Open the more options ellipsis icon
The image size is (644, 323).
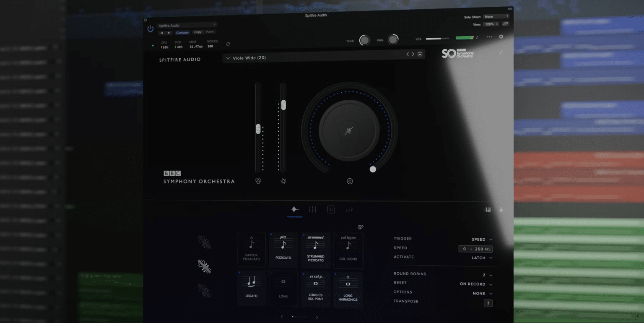coord(489,37)
